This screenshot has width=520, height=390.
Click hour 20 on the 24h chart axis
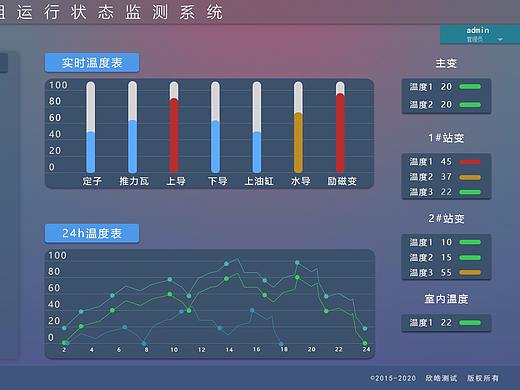tap(311, 349)
